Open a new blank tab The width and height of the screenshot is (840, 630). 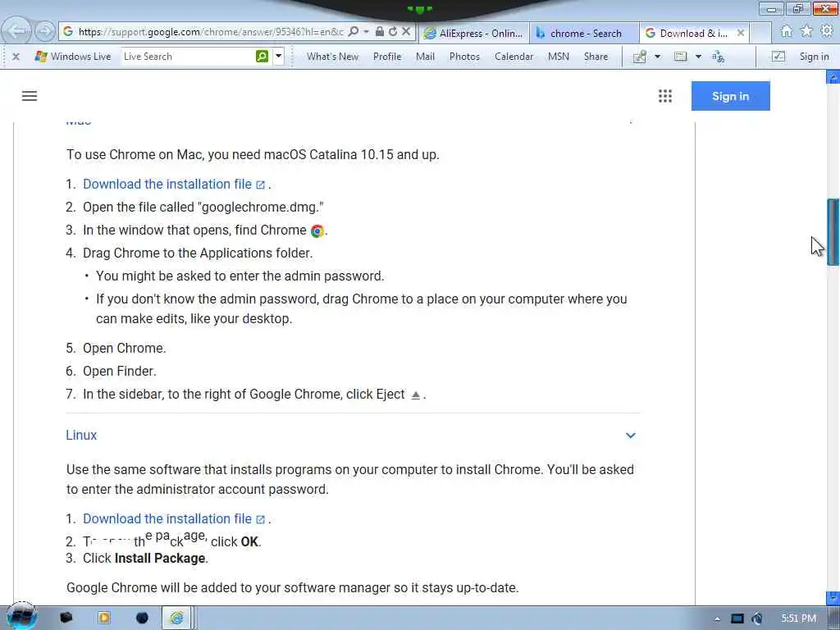[x=760, y=33]
